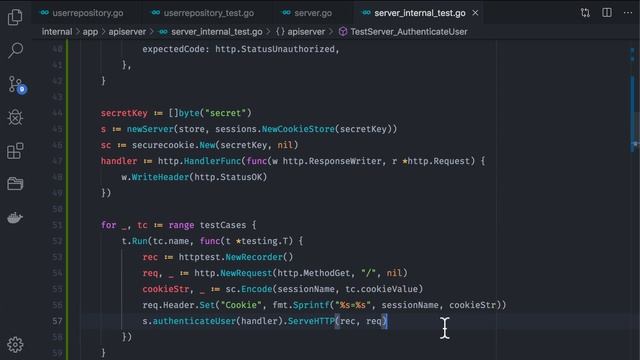640x360 pixels.
Task: Open the Explorer files view
Action: point(15,17)
